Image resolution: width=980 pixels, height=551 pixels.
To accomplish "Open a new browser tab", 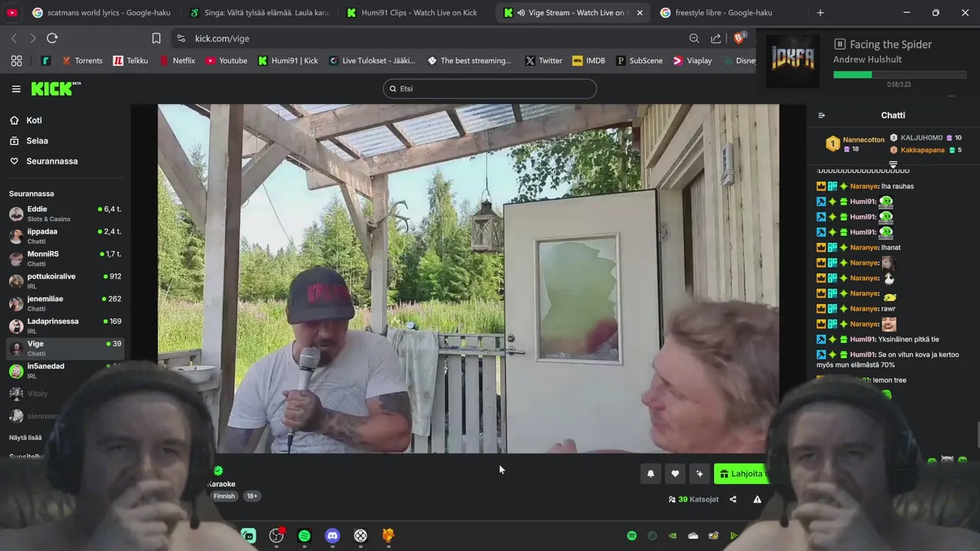I will (820, 12).
